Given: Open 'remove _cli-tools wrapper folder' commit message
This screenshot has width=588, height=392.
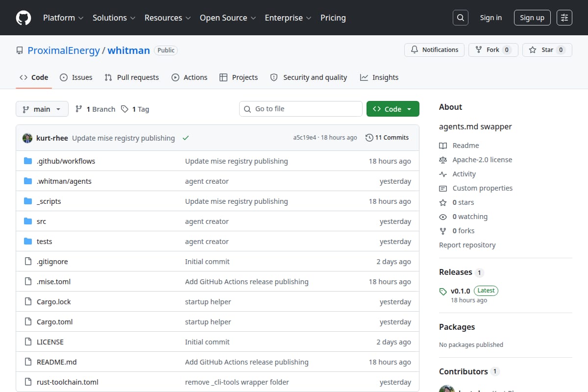Looking at the screenshot, I should (x=237, y=382).
